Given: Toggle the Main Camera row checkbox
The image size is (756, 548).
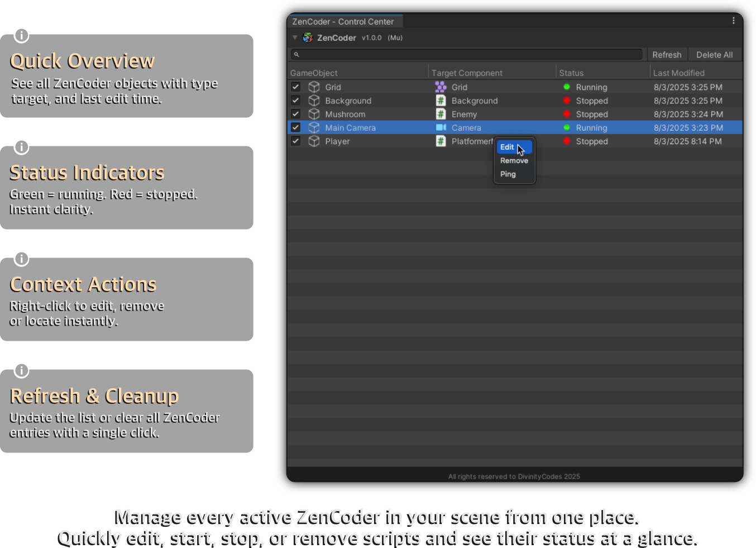Looking at the screenshot, I should click(296, 127).
